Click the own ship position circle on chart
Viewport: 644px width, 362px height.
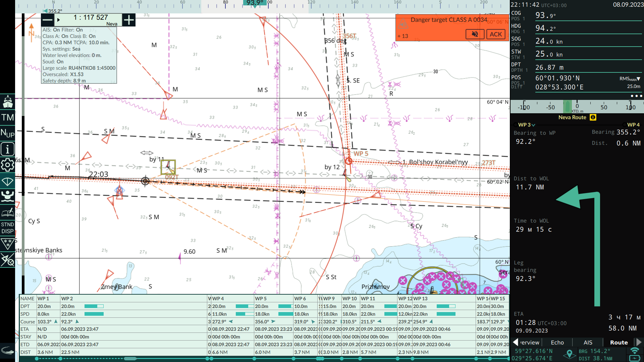pyautogui.click(x=145, y=181)
